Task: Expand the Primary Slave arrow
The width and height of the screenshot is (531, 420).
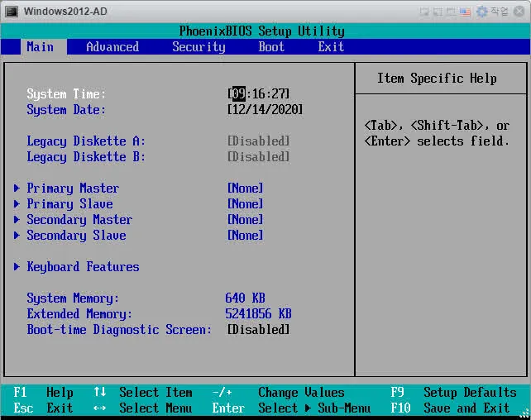Action: pyautogui.click(x=17, y=203)
